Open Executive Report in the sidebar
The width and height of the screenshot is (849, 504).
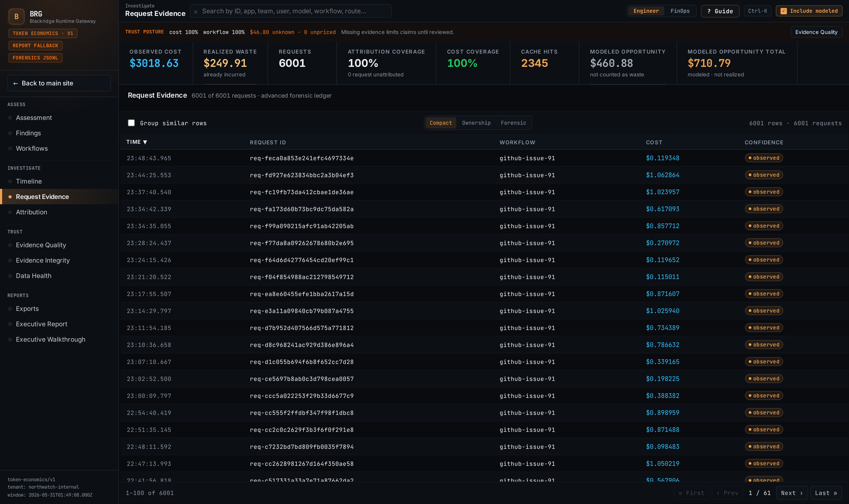point(41,324)
